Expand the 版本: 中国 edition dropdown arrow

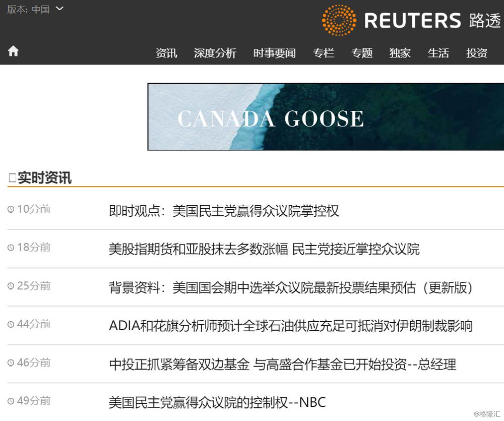click(x=59, y=9)
